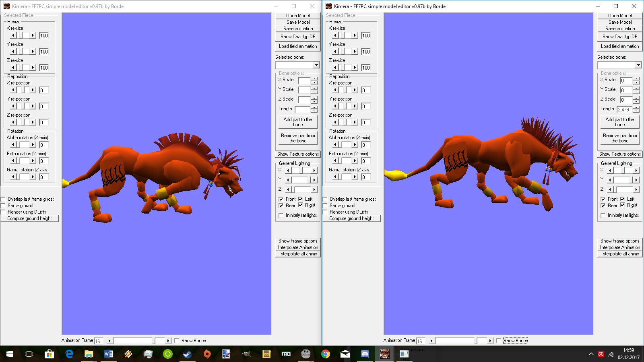Enable Show Bones in left window

(177, 341)
